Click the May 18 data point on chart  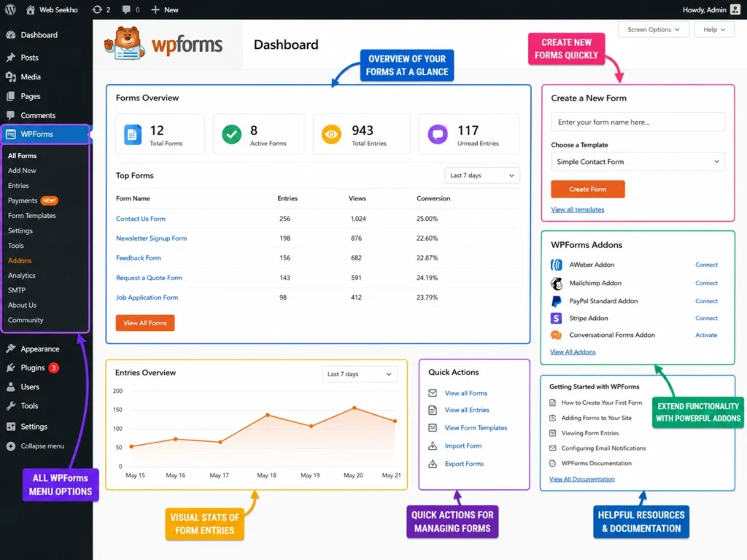[267, 415]
